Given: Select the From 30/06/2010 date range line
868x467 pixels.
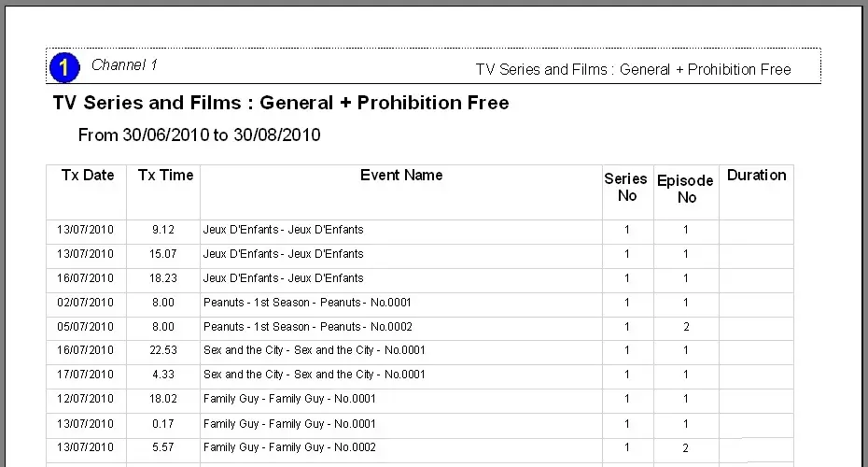Looking at the screenshot, I should [x=199, y=135].
